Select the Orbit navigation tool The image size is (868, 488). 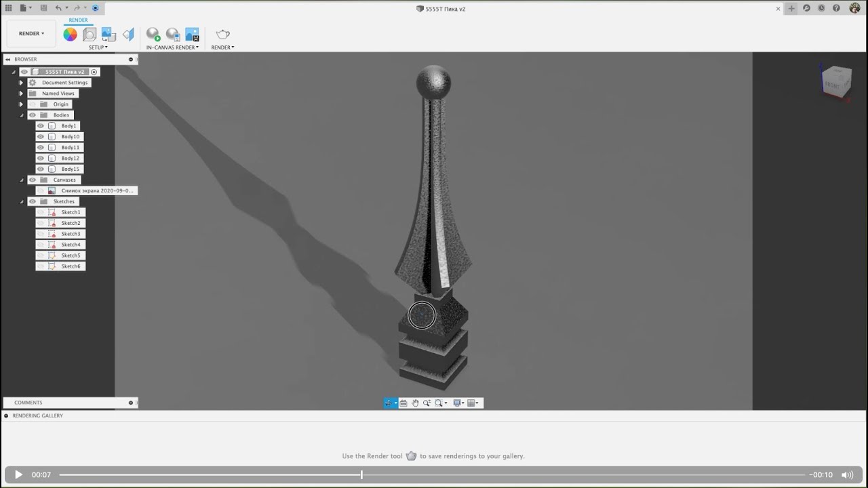(389, 403)
